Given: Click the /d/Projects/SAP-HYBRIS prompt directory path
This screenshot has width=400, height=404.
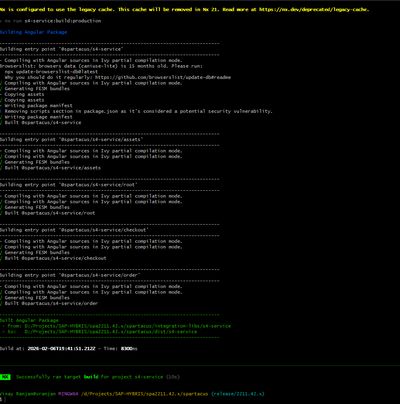Looking at the screenshot, I should (144, 394).
